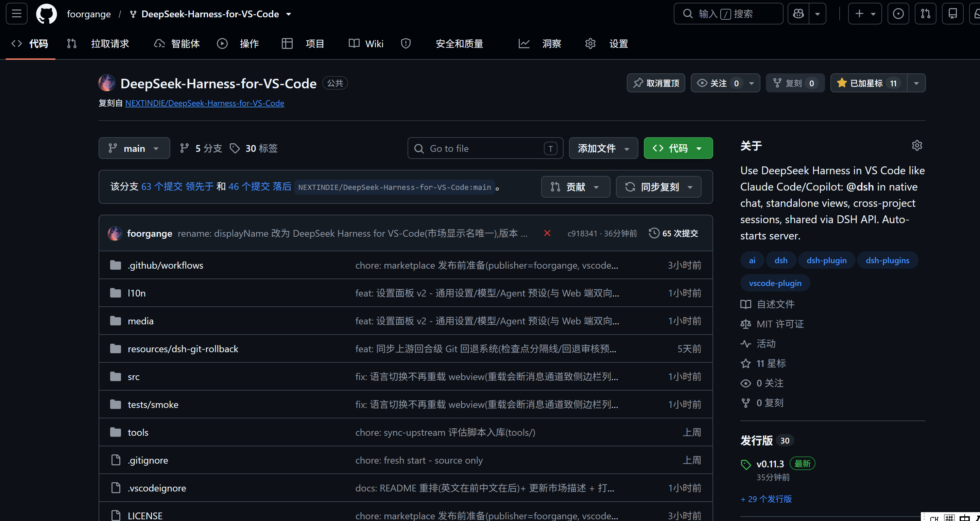Open the + 29 个发行版 link

766,499
